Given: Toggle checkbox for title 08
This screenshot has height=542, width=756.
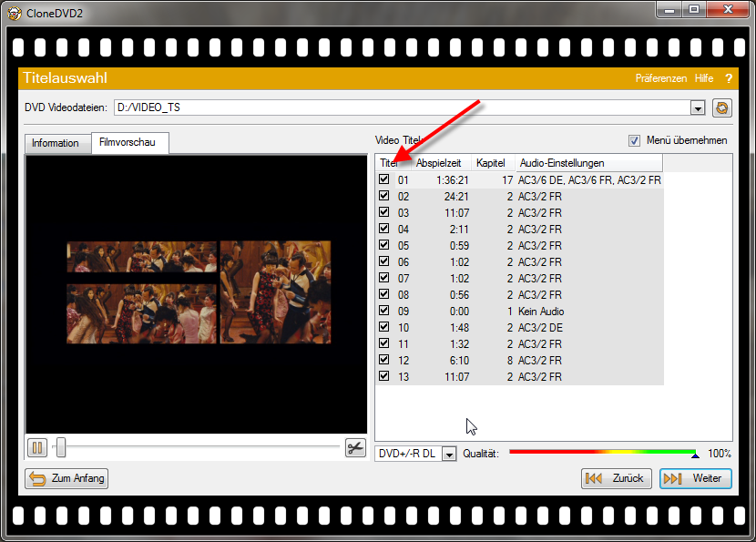Looking at the screenshot, I should [x=383, y=294].
